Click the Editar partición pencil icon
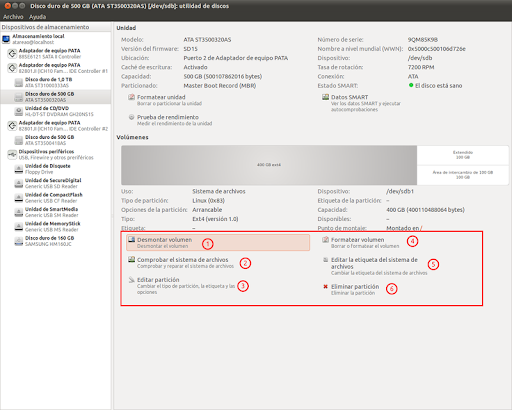512x410 pixels. pos(131,280)
